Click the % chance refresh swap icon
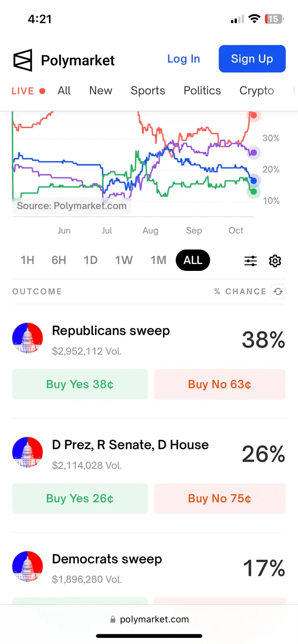Image resolution: width=298 pixels, height=644 pixels. coord(278,291)
